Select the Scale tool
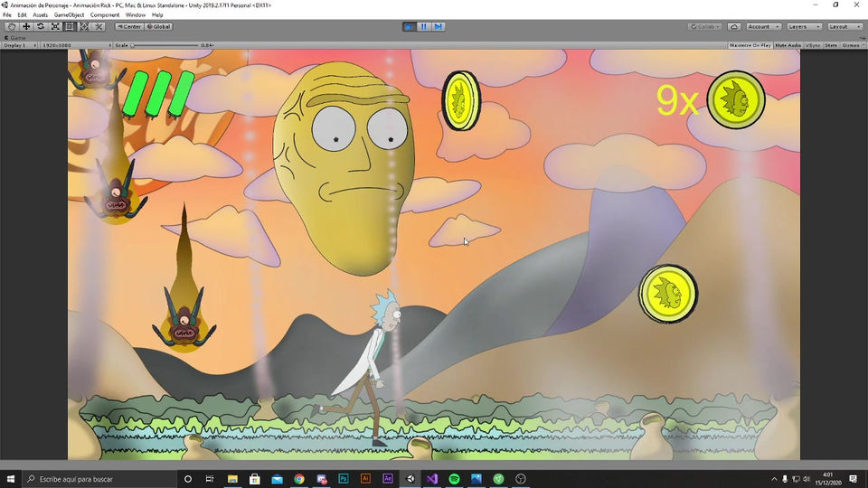The height and width of the screenshot is (488, 868). [55, 26]
